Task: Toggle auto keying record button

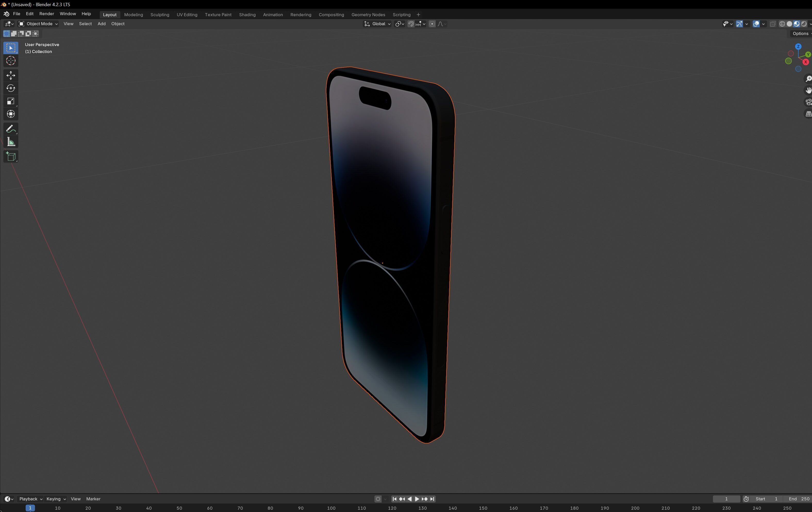Action: [x=378, y=499]
